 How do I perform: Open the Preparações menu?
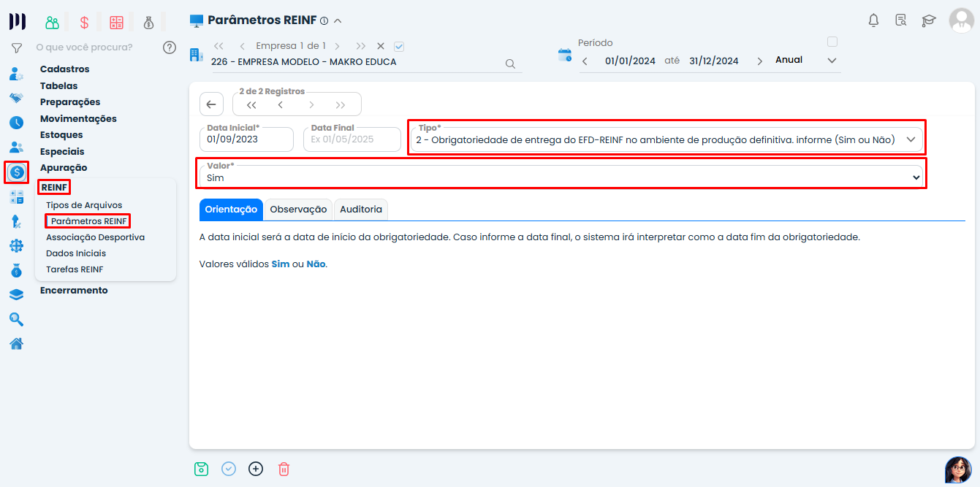70,102
